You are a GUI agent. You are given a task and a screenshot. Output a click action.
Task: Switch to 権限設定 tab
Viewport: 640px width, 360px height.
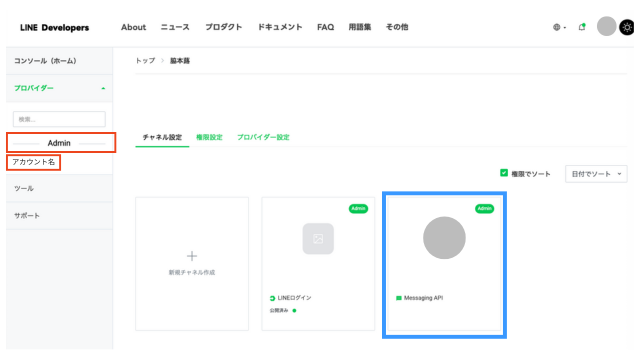pyautogui.click(x=209, y=138)
